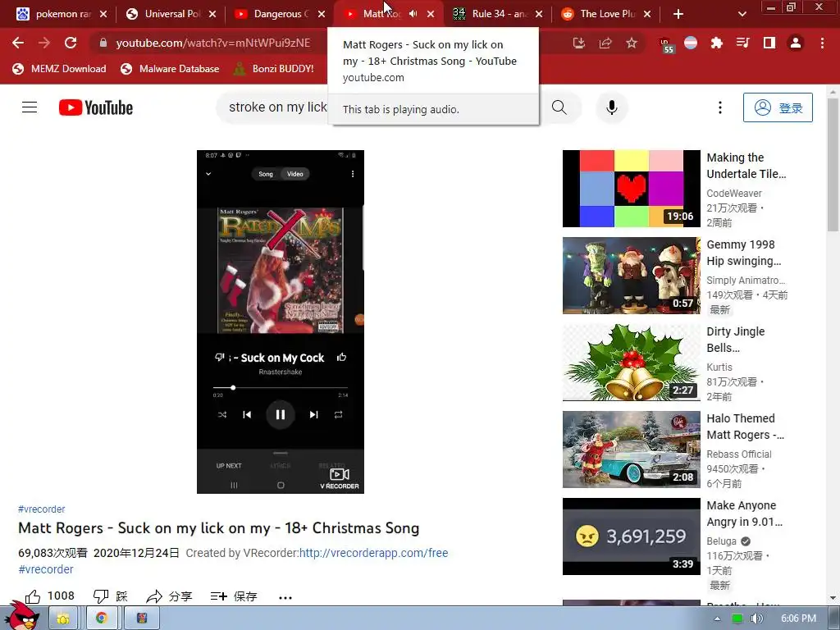Screen dimensions: 840x630
Task: Click the video player area
Action: point(281,322)
